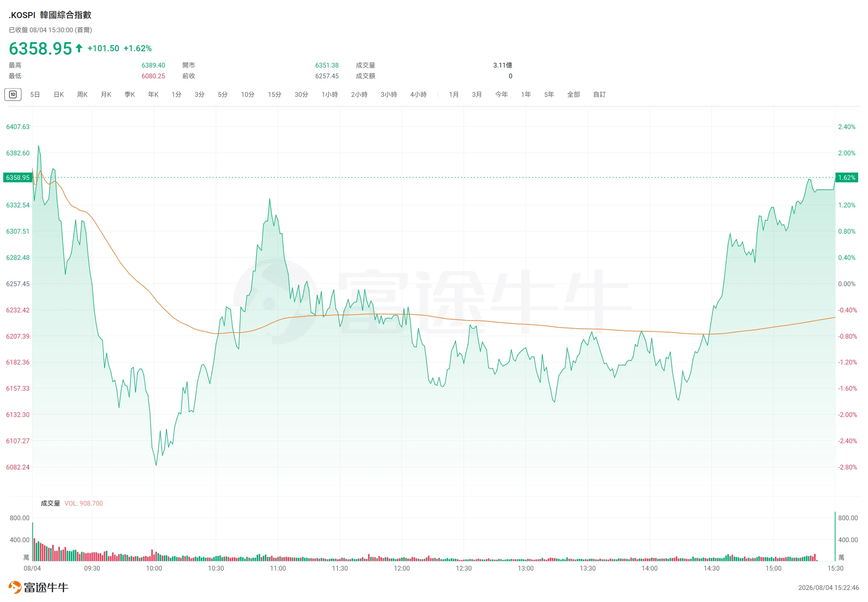This screenshot has width=868, height=602.
Task: Switch to the 1小時 chart
Action: [x=330, y=95]
